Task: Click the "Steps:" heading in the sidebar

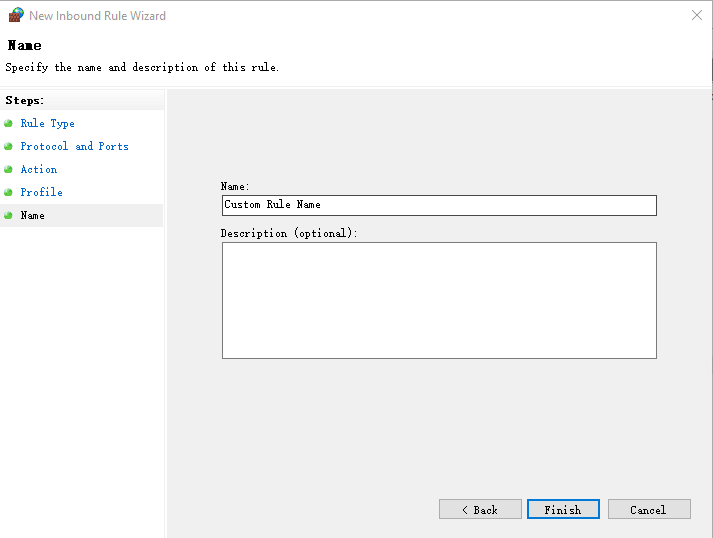Action: tap(25, 101)
